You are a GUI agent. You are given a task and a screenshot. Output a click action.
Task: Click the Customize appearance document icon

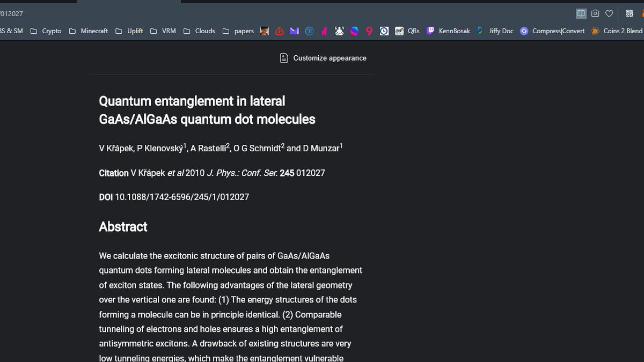283,57
